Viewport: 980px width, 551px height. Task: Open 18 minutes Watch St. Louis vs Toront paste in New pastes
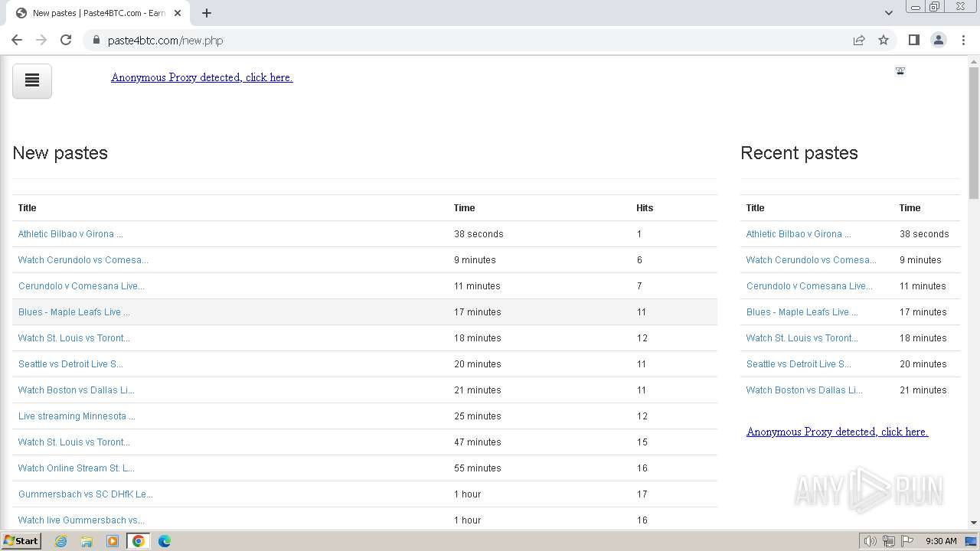point(74,338)
